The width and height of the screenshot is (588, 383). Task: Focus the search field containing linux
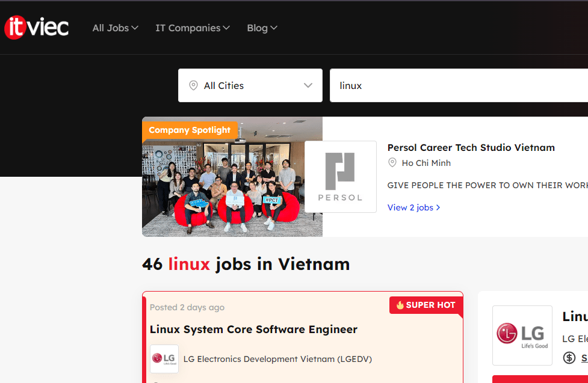457,85
